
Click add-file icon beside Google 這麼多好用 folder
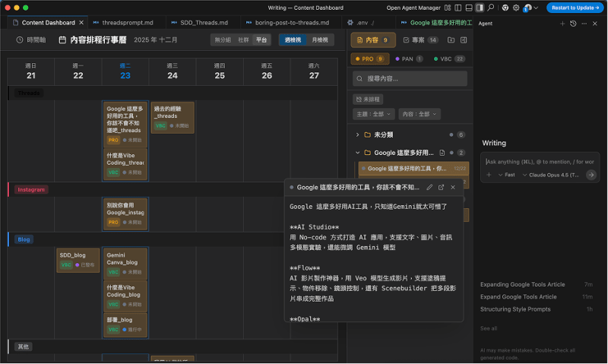(442, 153)
